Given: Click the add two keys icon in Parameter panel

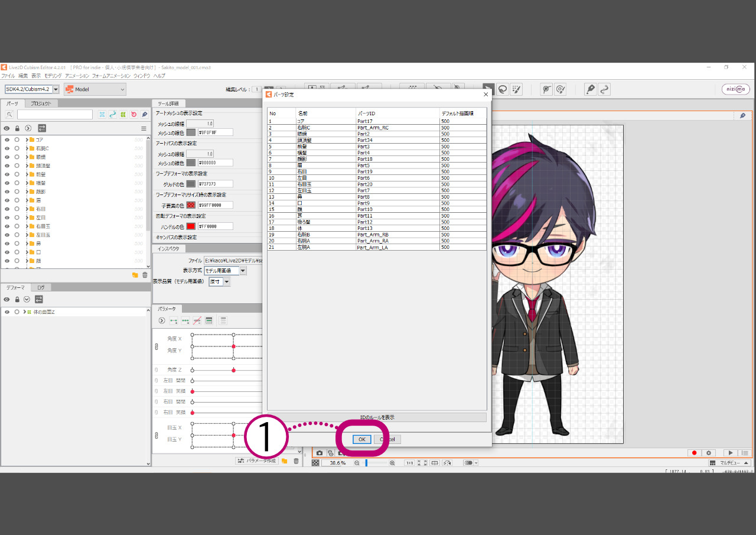Looking at the screenshot, I should 173,320.
